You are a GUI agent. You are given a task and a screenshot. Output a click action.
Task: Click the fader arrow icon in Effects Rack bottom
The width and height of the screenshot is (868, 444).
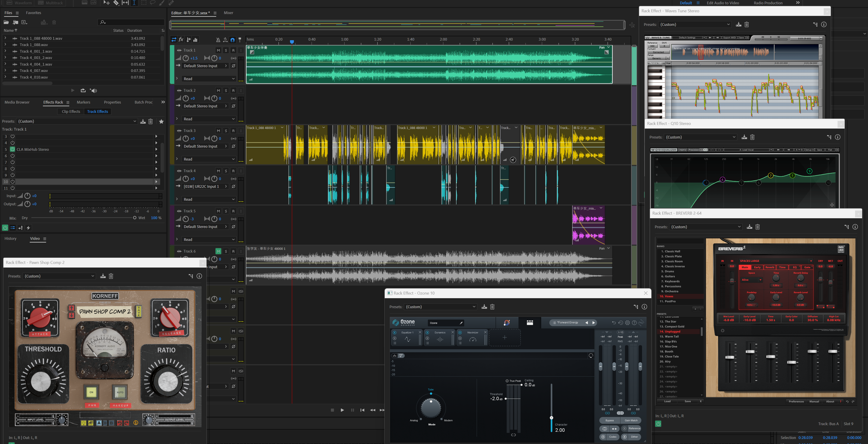click(x=21, y=228)
